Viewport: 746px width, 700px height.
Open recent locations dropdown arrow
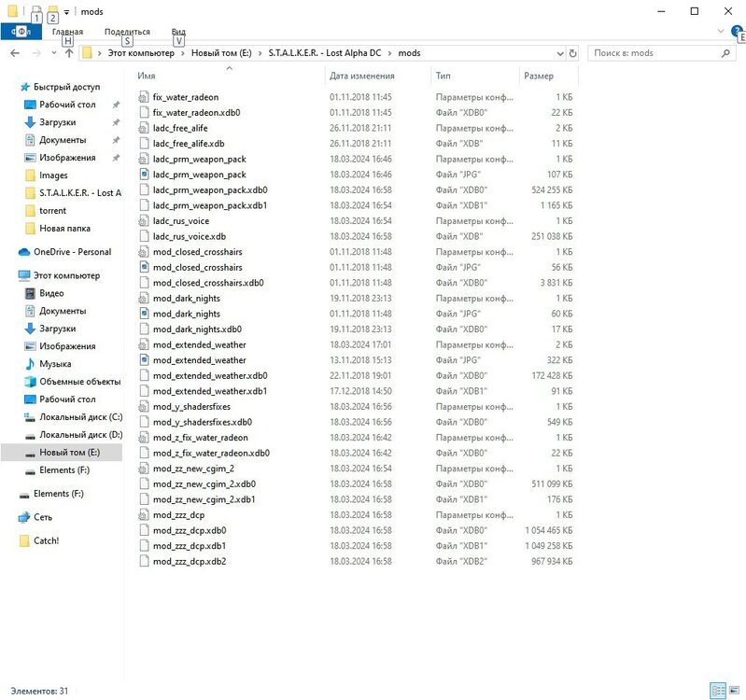53,53
